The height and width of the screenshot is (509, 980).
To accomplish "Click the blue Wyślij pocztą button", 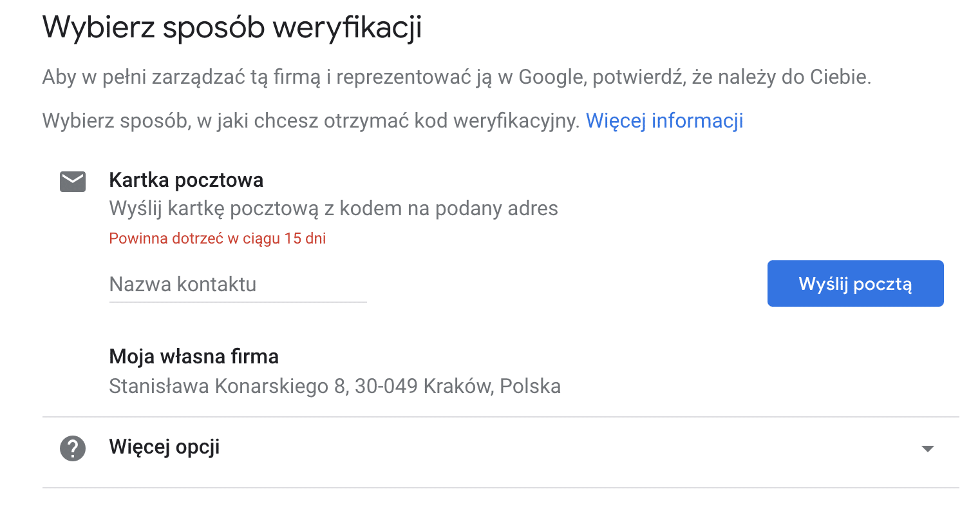I will (855, 283).
